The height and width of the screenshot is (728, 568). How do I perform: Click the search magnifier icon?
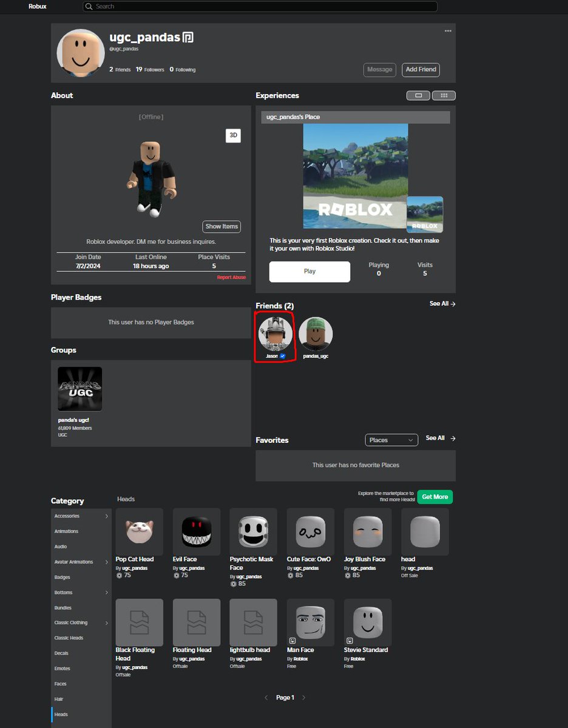tap(89, 7)
